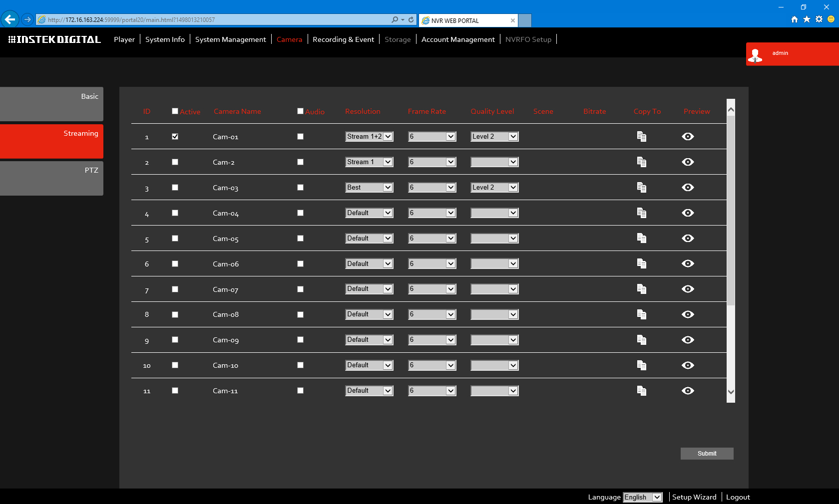
Task: Click the Setup Wizard link
Action: coord(694,497)
